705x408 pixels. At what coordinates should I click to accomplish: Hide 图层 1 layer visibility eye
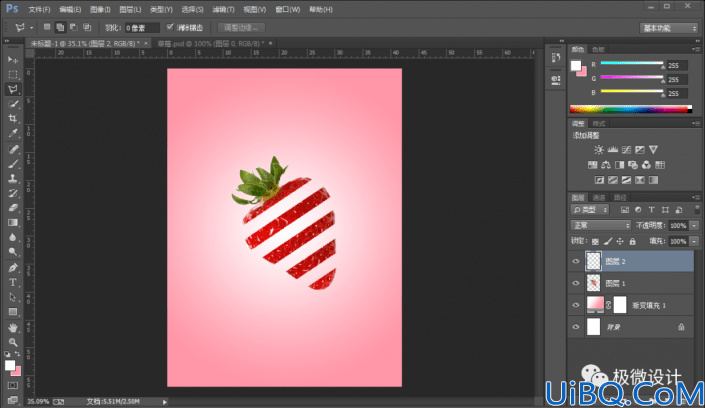click(576, 283)
